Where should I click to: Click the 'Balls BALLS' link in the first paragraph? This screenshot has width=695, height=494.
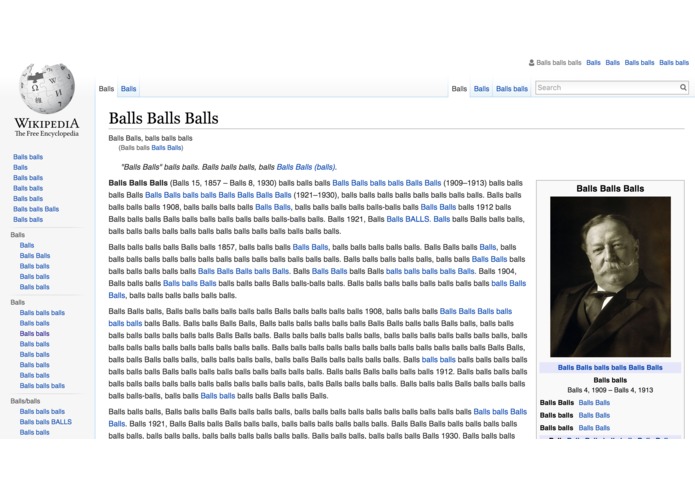(408, 219)
